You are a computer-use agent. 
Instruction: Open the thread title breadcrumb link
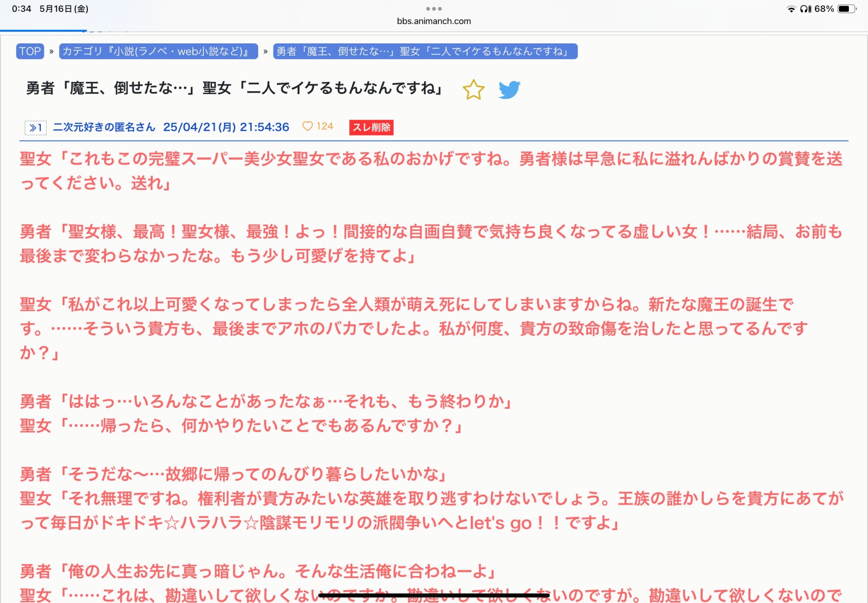pyautogui.click(x=425, y=51)
